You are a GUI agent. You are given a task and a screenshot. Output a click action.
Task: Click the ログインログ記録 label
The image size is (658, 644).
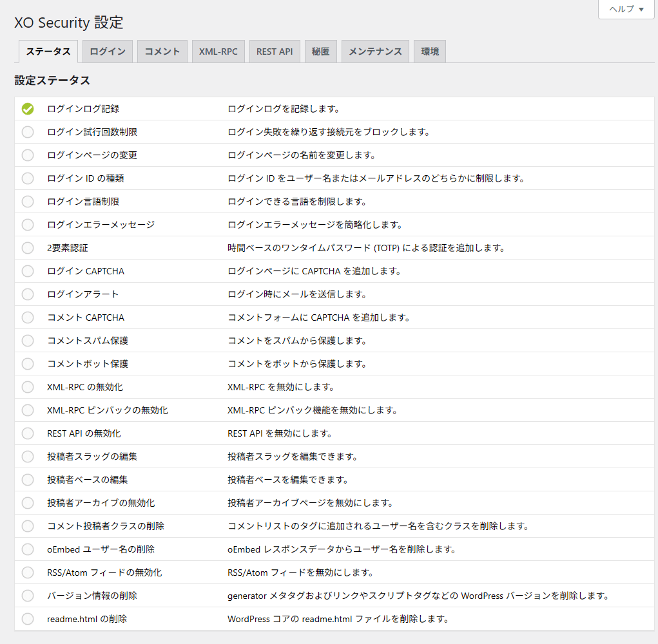[83, 109]
